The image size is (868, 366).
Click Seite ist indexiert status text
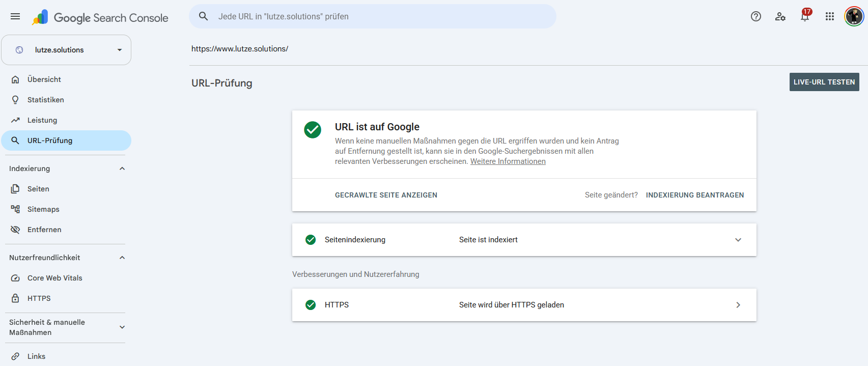point(488,240)
